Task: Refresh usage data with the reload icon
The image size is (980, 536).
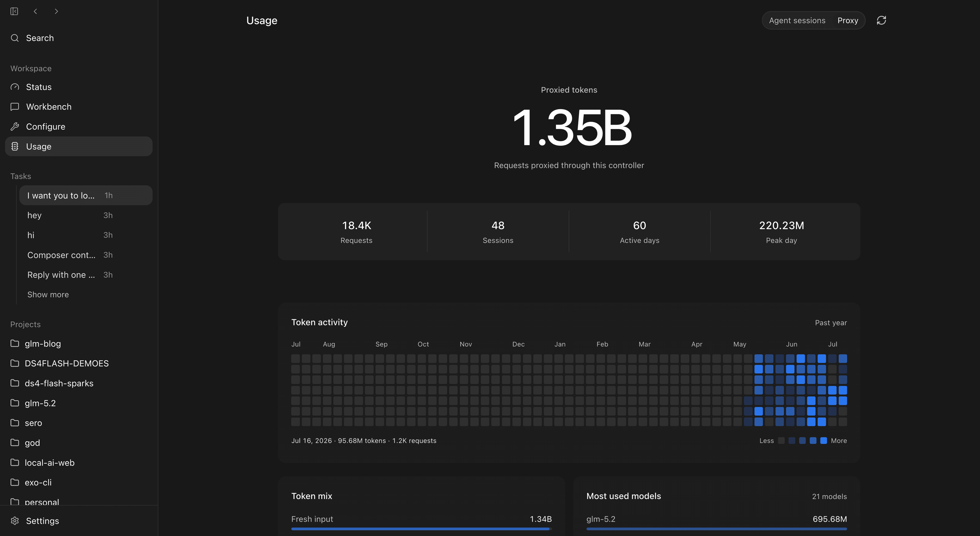Action: [881, 20]
